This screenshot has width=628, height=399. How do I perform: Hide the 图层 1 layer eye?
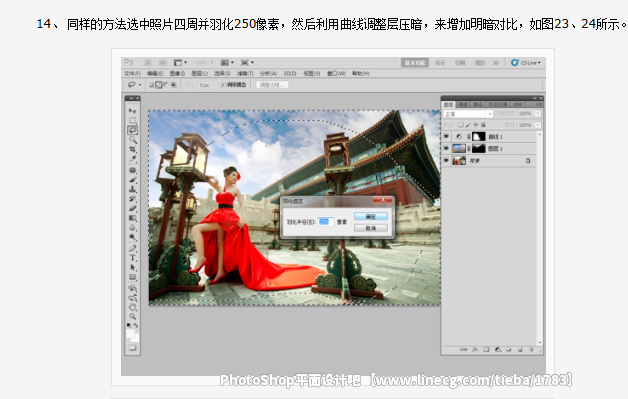tap(446, 149)
